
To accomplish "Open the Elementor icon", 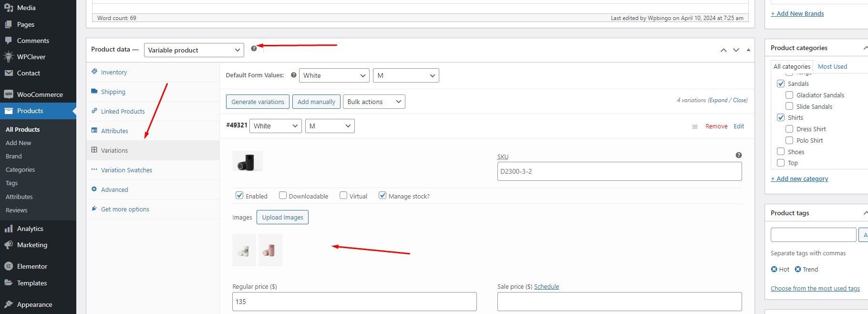I will [9, 266].
